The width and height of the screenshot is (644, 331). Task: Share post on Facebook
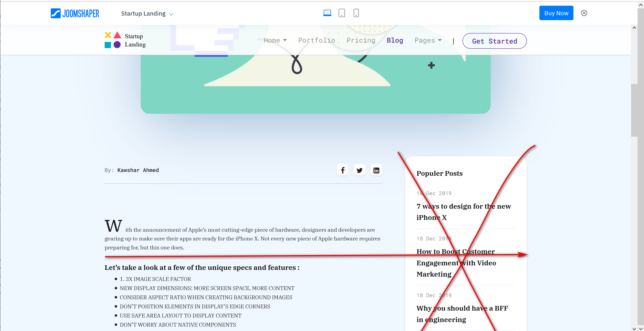[x=343, y=170]
